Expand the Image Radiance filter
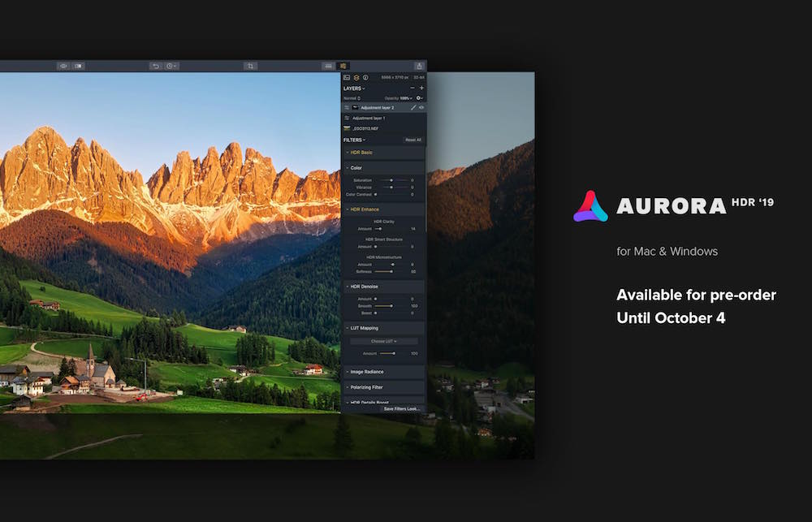The height and width of the screenshot is (522, 812). (x=366, y=372)
